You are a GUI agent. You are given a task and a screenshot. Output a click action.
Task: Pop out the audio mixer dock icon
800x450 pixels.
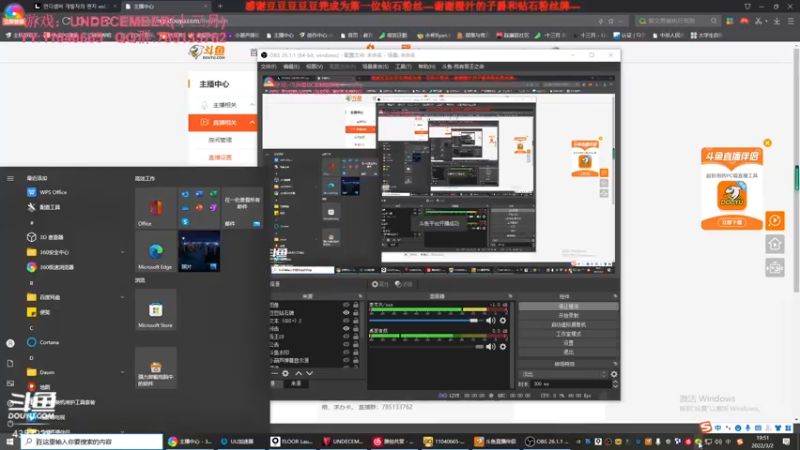[x=510, y=296]
